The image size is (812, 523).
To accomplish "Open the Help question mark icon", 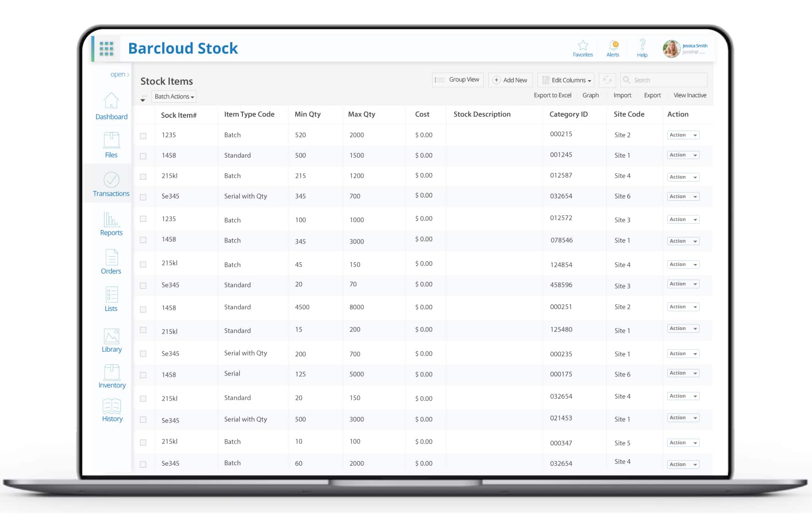I will pos(642,44).
